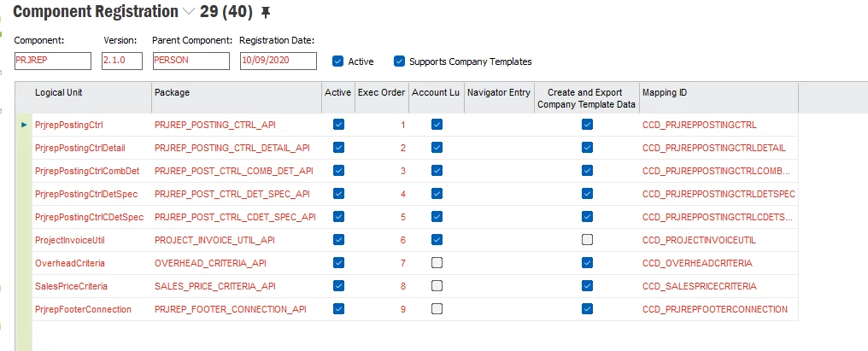Click the Version field showing 2.1.0
Image resolution: width=868 pixels, height=351 pixels.
click(x=122, y=61)
